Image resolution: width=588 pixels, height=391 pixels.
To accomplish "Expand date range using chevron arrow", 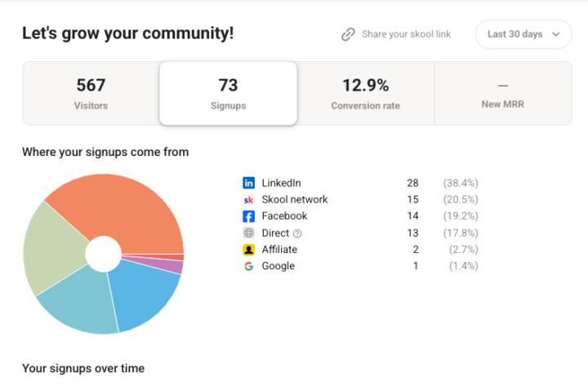I will (556, 34).
